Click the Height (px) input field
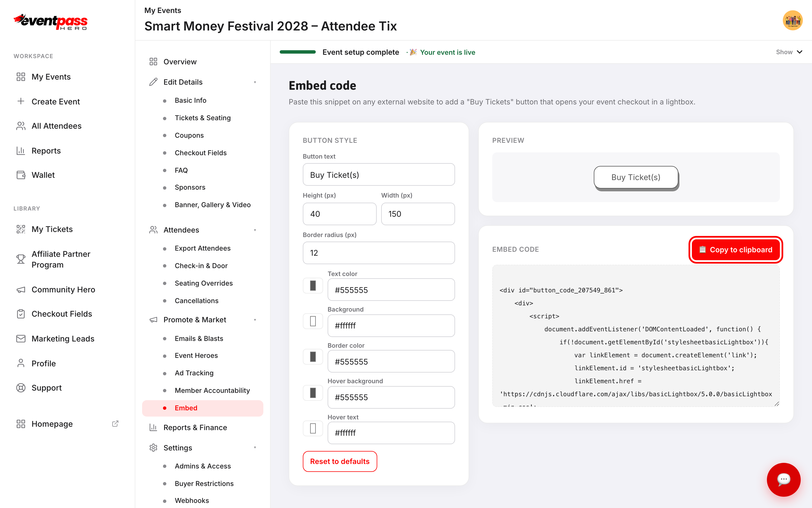The image size is (812, 508). (x=339, y=214)
